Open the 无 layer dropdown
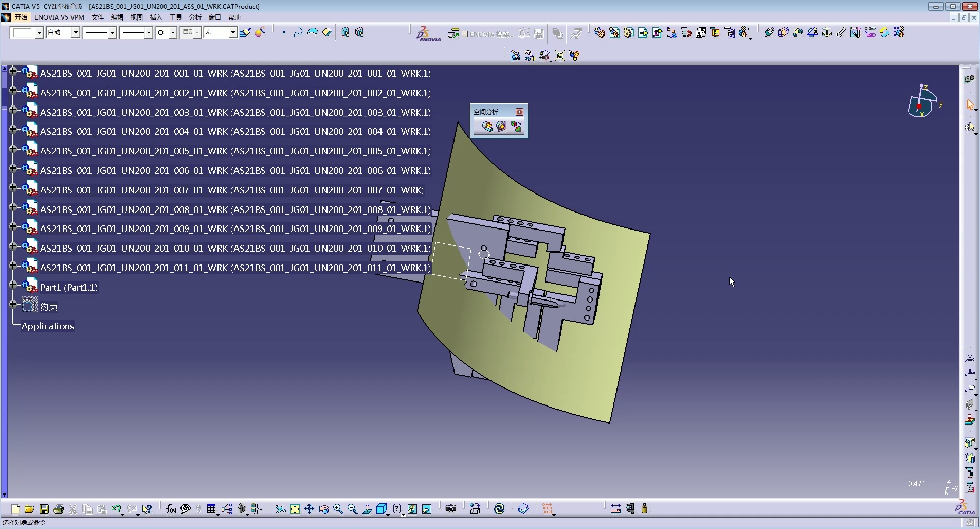Image resolution: width=980 pixels, height=529 pixels. coord(232,32)
